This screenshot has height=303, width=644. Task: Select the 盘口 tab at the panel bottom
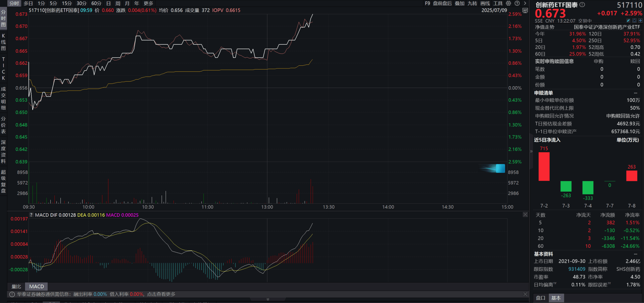[541, 298]
